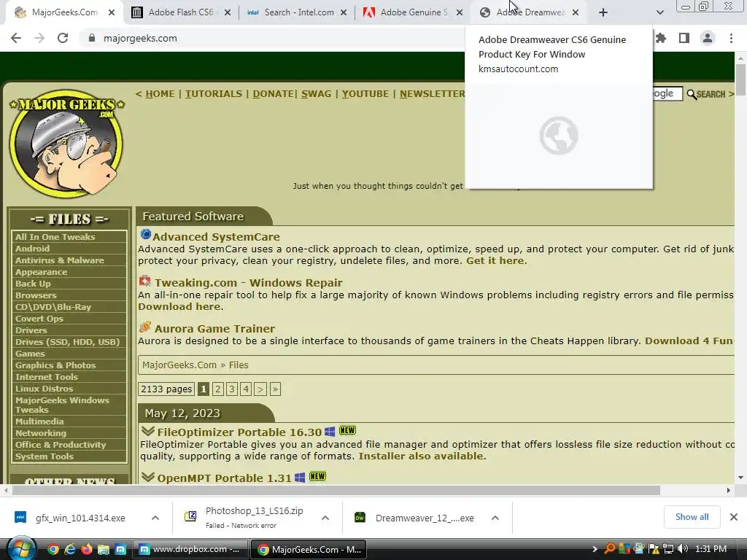Viewport: 747px width, 560px height.
Task: Expand gfx_win_101.4314.exe download options
Action: [155, 518]
